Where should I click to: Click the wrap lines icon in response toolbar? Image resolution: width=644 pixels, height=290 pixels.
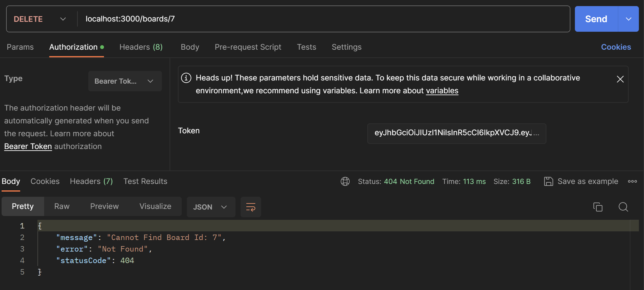(x=250, y=207)
